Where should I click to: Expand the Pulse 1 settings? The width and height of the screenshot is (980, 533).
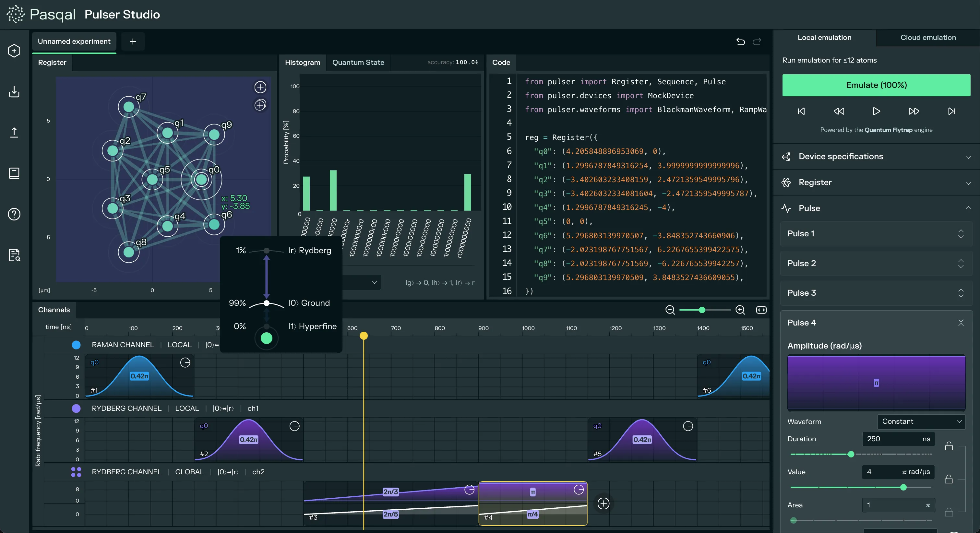961,233
